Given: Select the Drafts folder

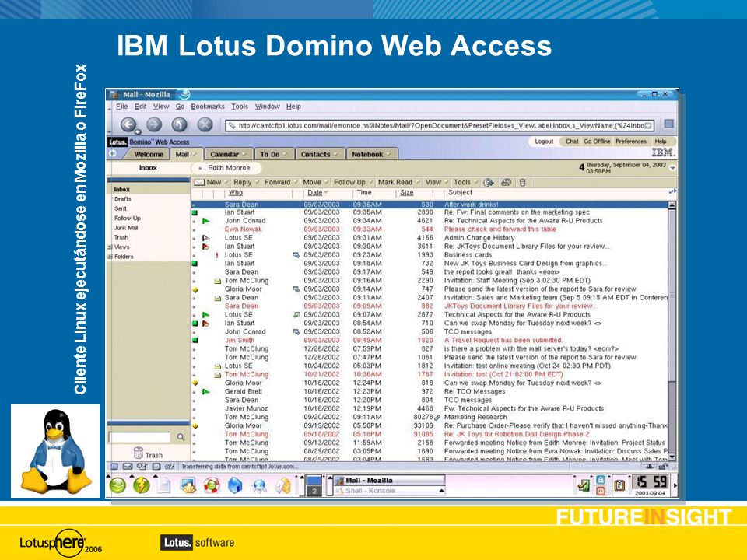Looking at the screenshot, I should pyautogui.click(x=122, y=199).
